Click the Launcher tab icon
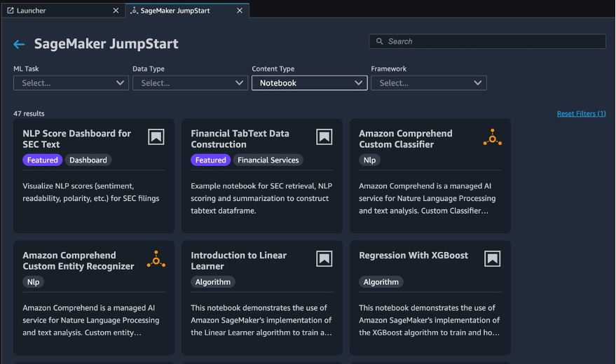The height and width of the screenshot is (364, 616). pos(11,10)
